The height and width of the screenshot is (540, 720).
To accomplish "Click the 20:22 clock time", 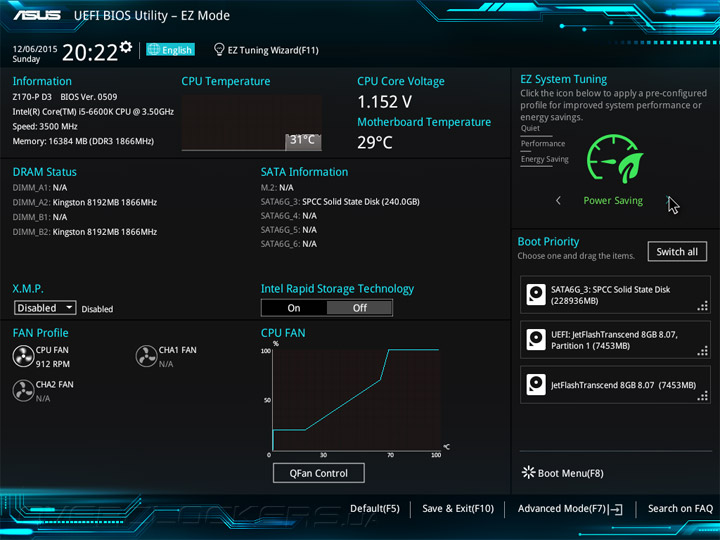I will point(90,52).
